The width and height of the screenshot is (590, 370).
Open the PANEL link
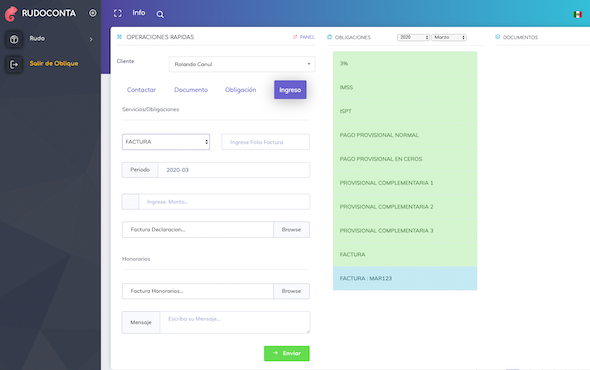pos(304,37)
